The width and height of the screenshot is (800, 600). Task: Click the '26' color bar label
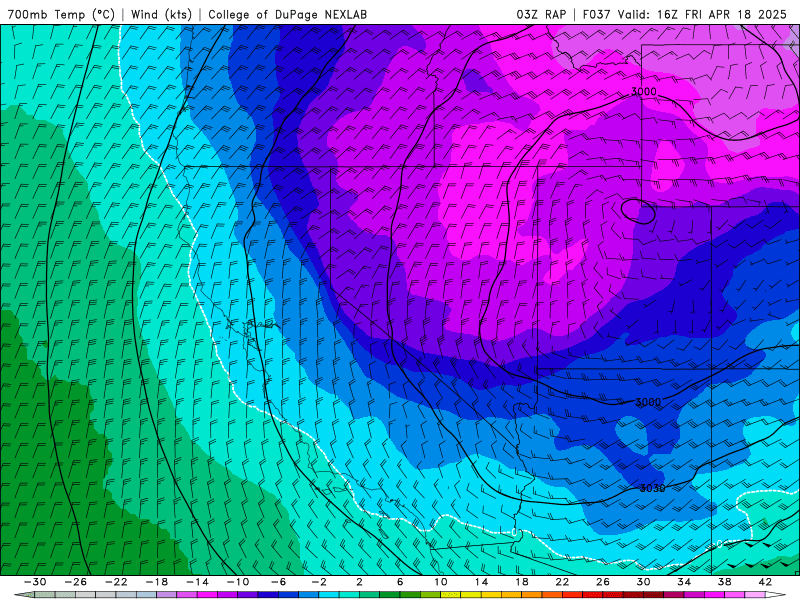603,582
